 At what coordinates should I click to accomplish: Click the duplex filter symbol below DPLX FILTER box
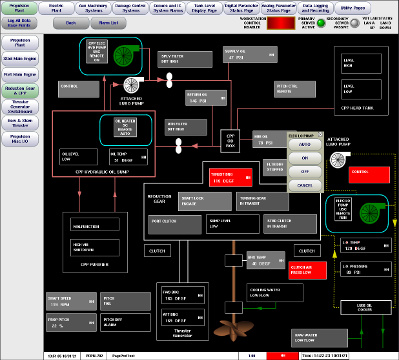169,80
